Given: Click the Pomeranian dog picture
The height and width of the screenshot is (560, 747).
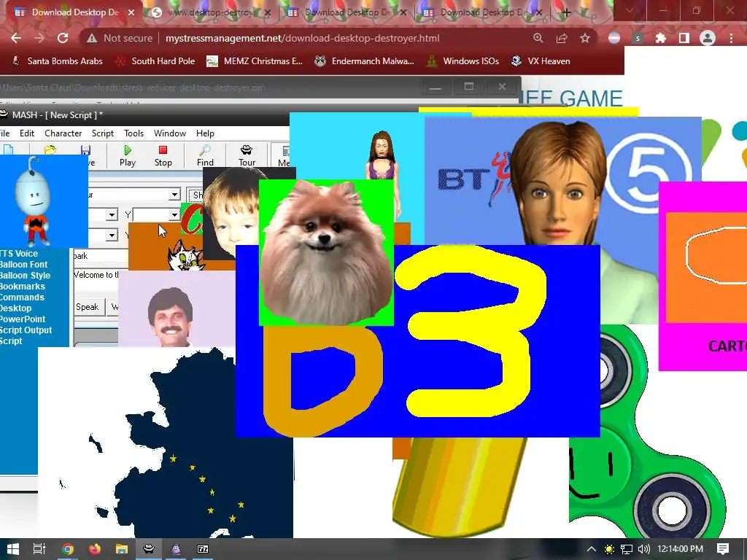Looking at the screenshot, I should pos(326,252).
